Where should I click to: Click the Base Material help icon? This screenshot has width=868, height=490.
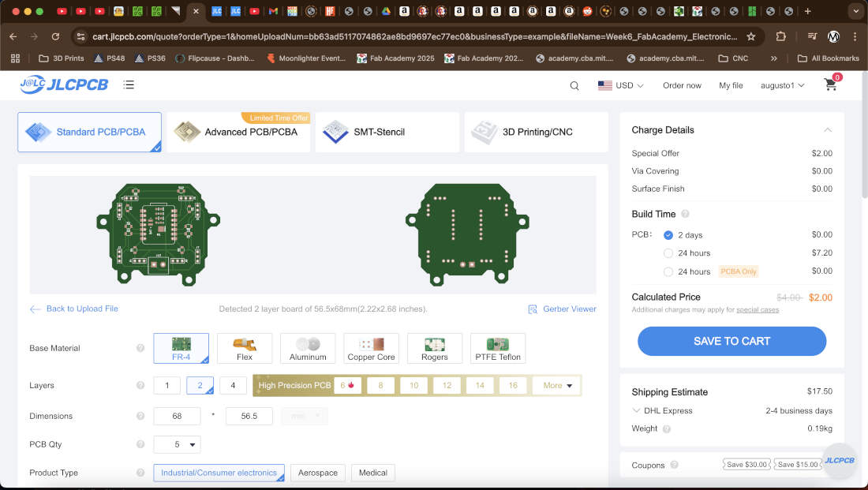140,348
